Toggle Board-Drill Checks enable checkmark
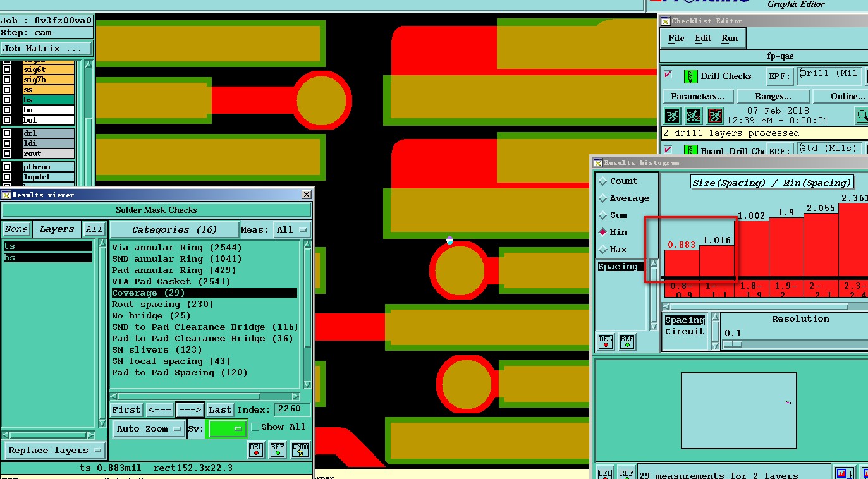The image size is (868, 479). 668,150
